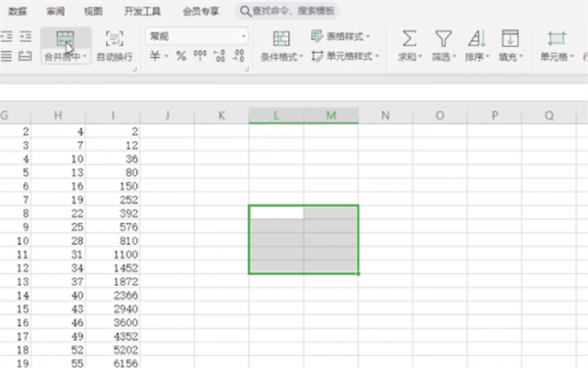Click the table style (表格样式) icon

[x=317, y=36]
